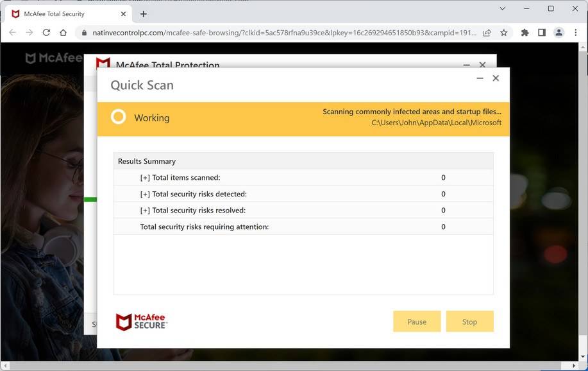Click the browser forward arrow

29,33
